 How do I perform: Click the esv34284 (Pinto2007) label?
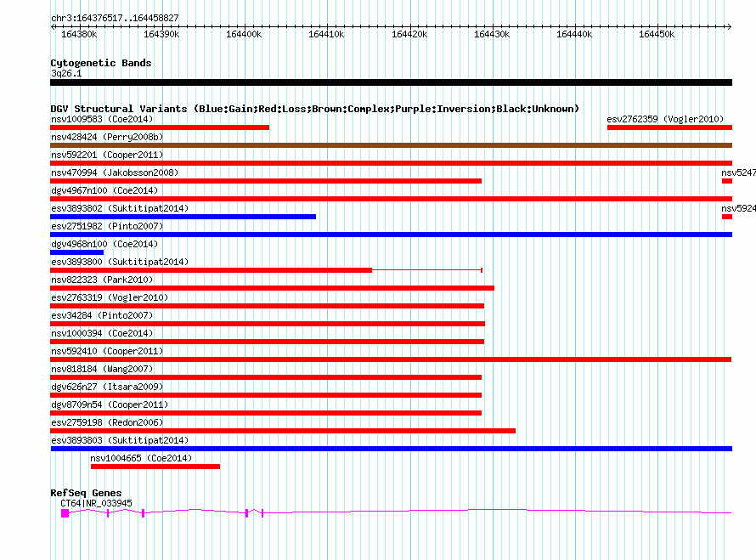pyautogui.click(x=102, y=315)
